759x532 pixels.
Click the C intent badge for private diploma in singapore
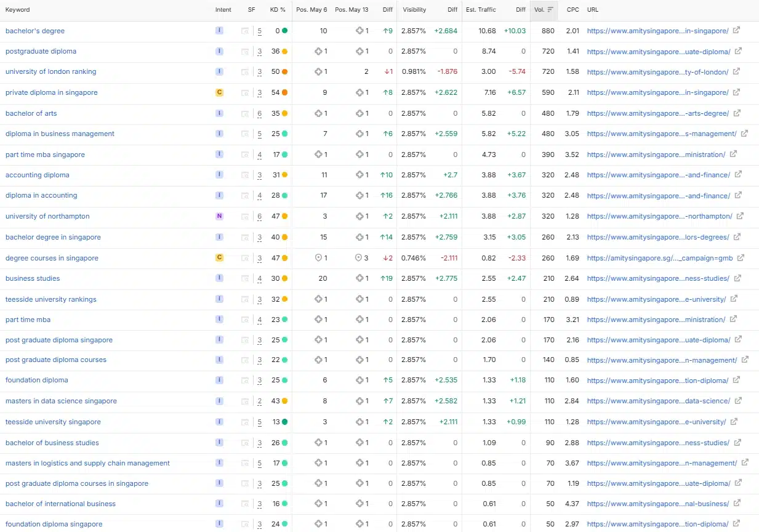(x=219, y=92)
